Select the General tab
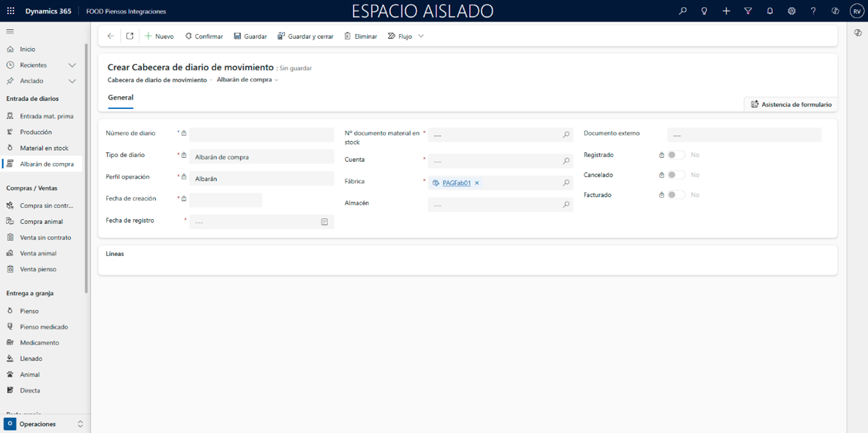 click(121, 98)
